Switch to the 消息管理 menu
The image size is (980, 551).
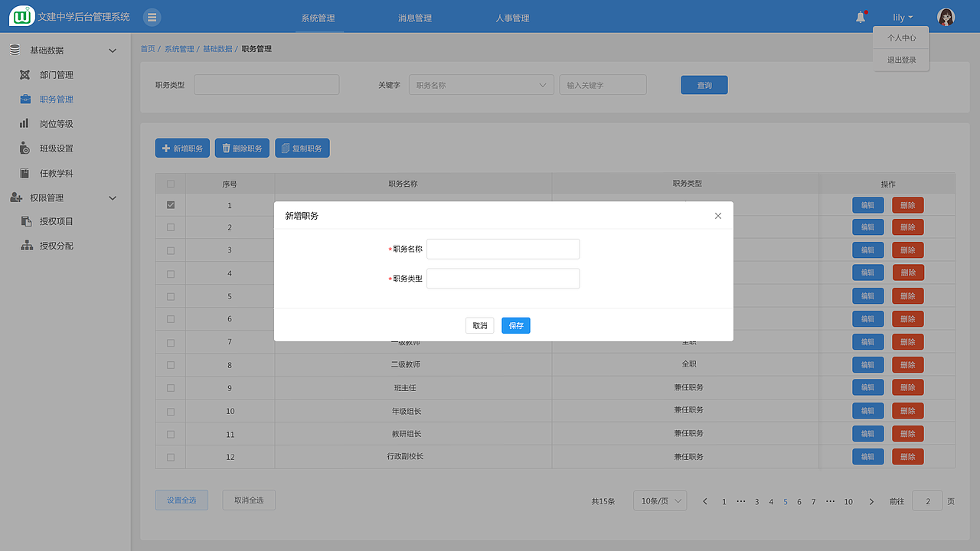point(412,17)
